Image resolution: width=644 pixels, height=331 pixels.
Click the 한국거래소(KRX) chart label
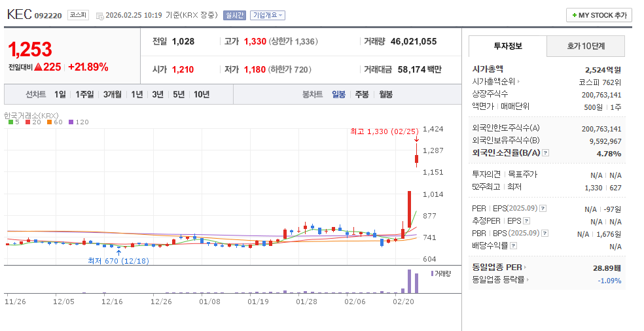click(x=31, y=115)
